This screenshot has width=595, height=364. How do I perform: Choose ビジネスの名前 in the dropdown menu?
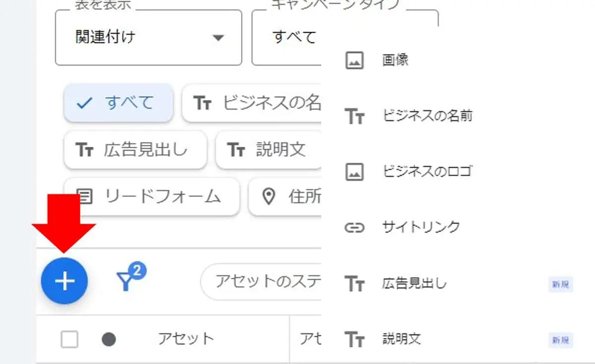tap(427, 116)
